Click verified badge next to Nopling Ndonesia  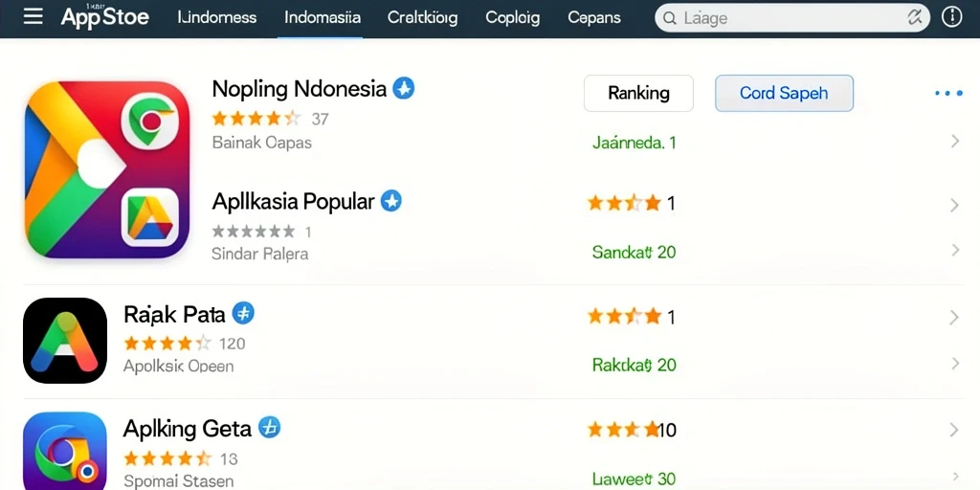403,89
